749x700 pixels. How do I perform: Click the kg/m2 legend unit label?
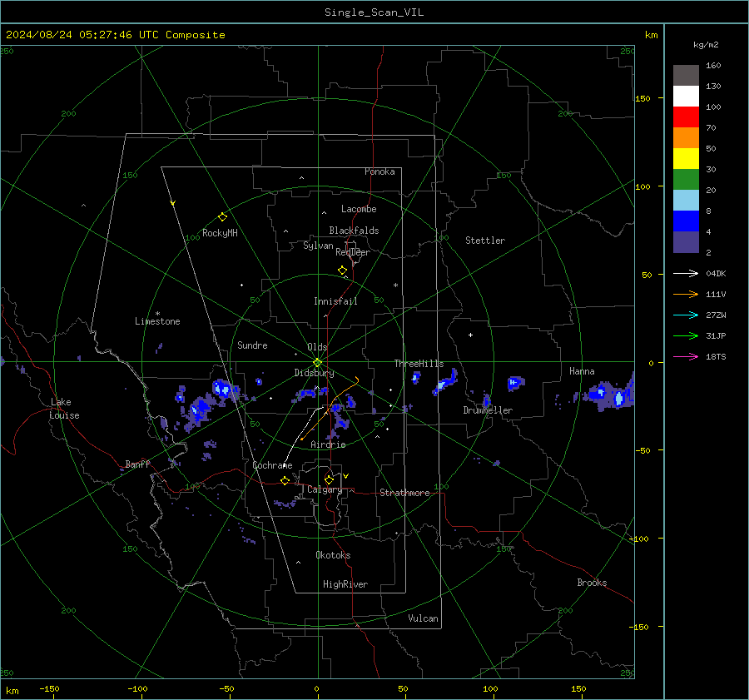[x=706, y=45]
